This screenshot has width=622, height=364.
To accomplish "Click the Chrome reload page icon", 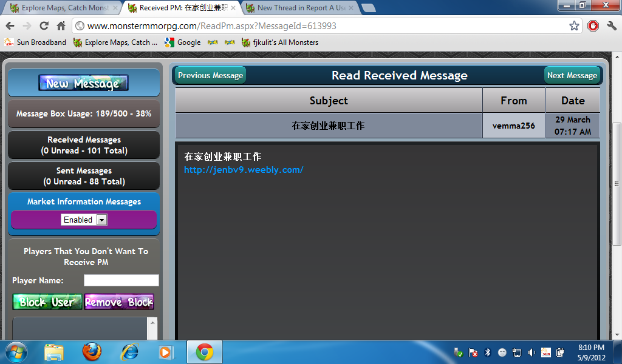I will coord(44,26).
